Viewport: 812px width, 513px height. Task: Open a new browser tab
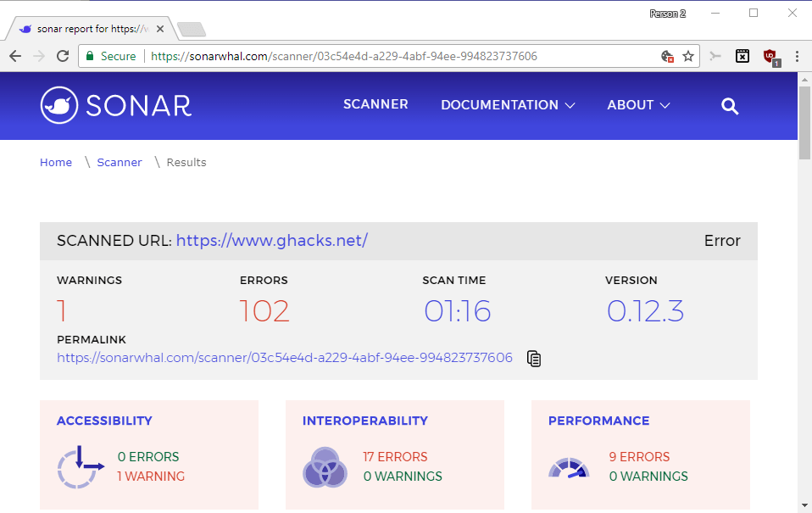[x=192, y=30]
